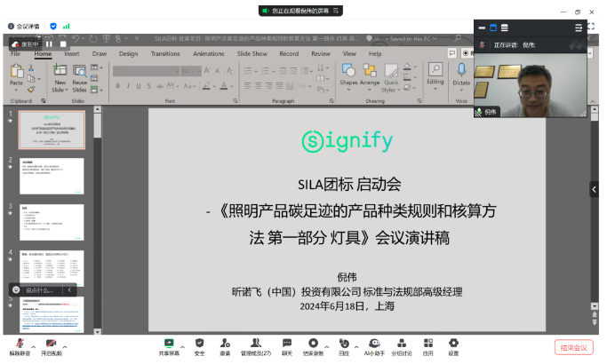607x364 pixels.
Task: Toggle Bold formatting
Action: pos(117,86)
